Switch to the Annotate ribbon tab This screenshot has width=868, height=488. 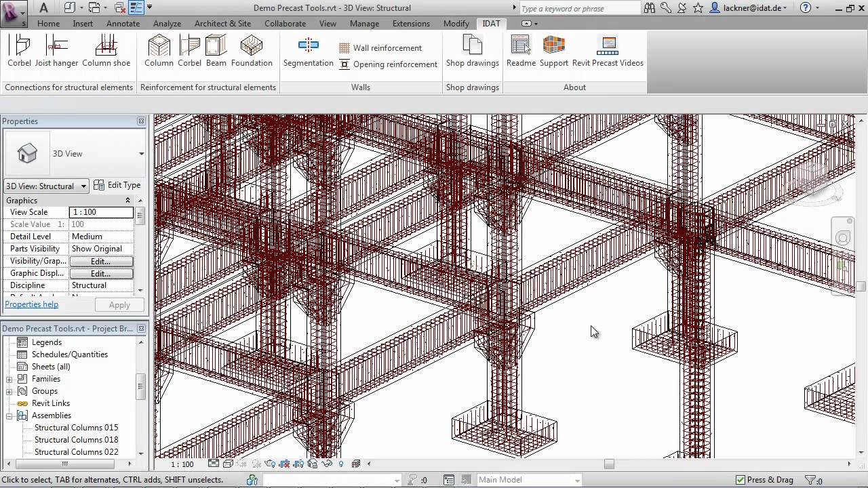coord(123,23)
